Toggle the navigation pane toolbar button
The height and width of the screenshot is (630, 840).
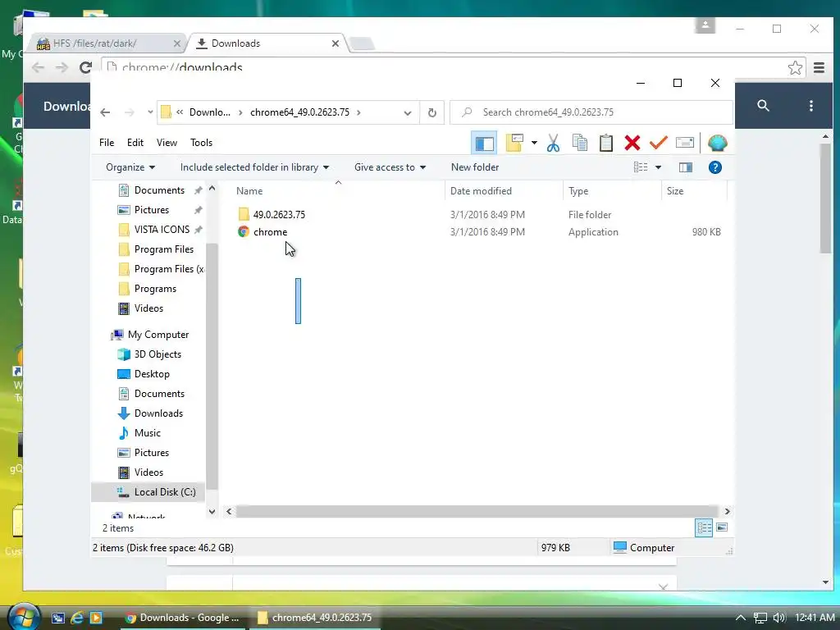484,143
